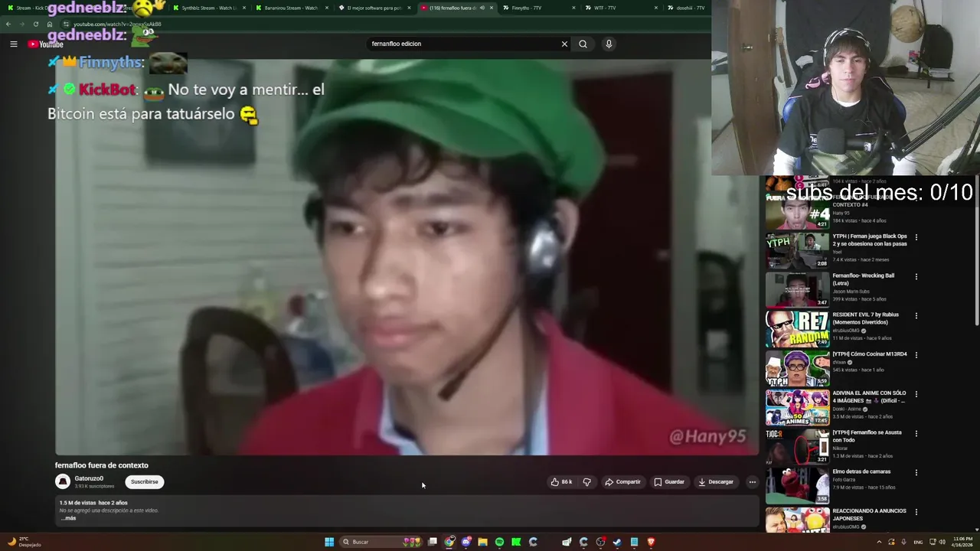Click the ENG language indicator in taskbar

(918, 542)
